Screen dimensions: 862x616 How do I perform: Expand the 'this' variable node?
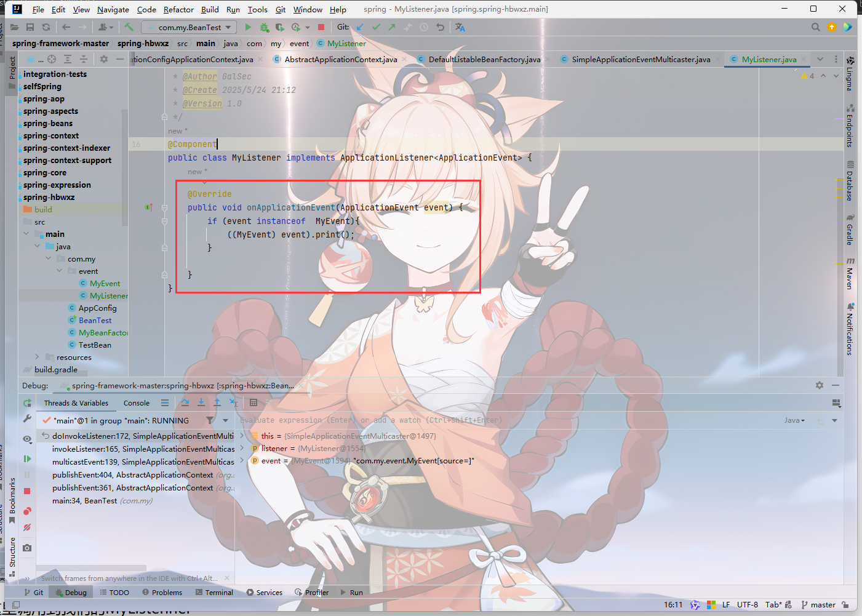242,436
